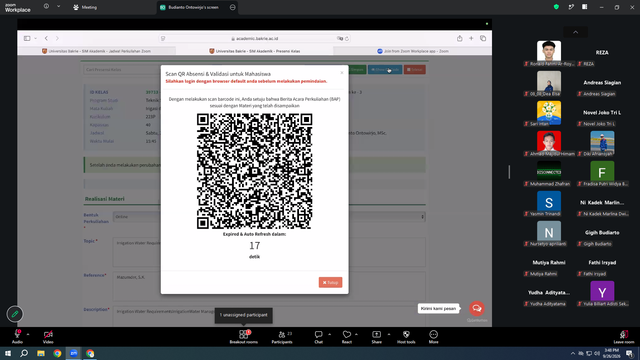Image resolution: width=640 pixels, height=360 pixels.
Task: Switch to the Presensi Kelas browser tab
Action: click(255, 51)
